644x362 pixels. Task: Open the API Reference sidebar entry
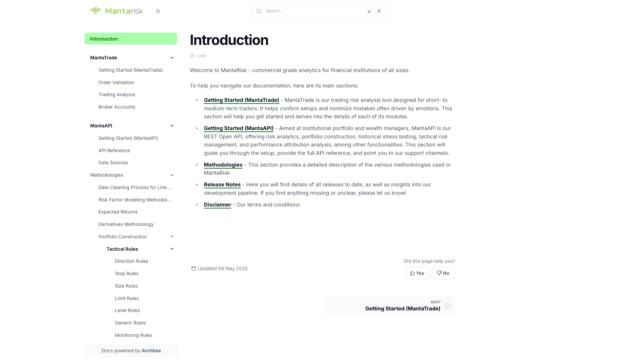[x=114, y=150]
